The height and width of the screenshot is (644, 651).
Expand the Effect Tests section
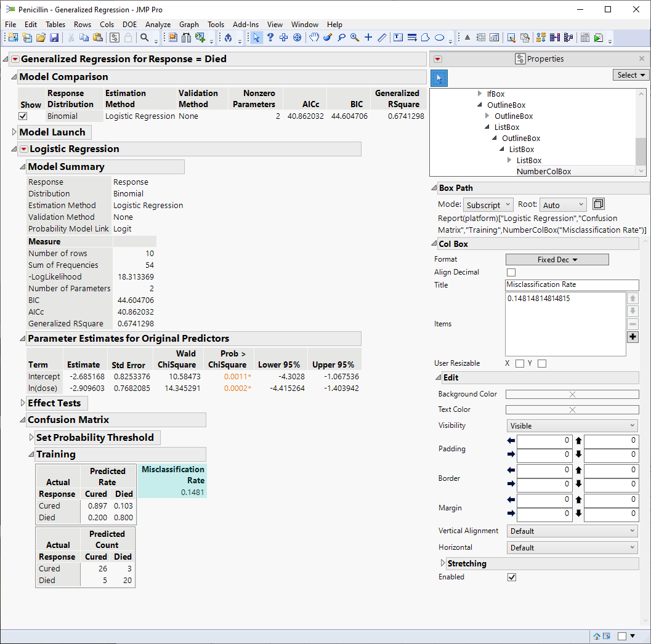23,403
